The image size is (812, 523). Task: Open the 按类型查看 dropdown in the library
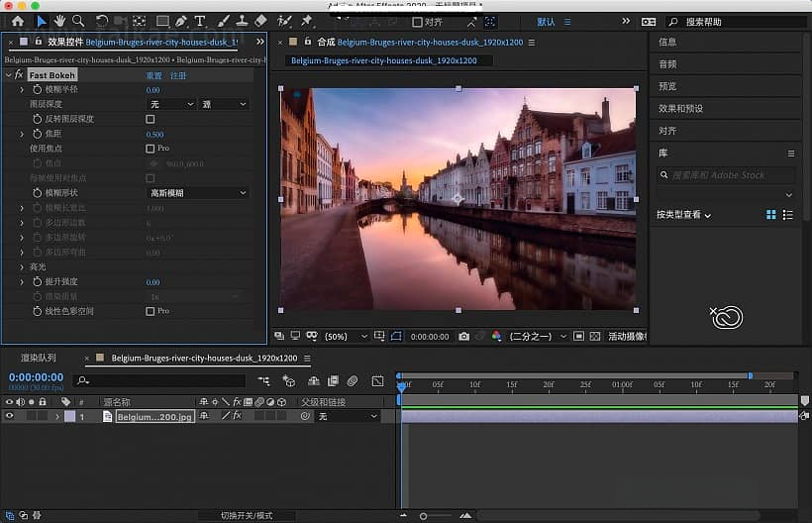click(x=683, y=215)
